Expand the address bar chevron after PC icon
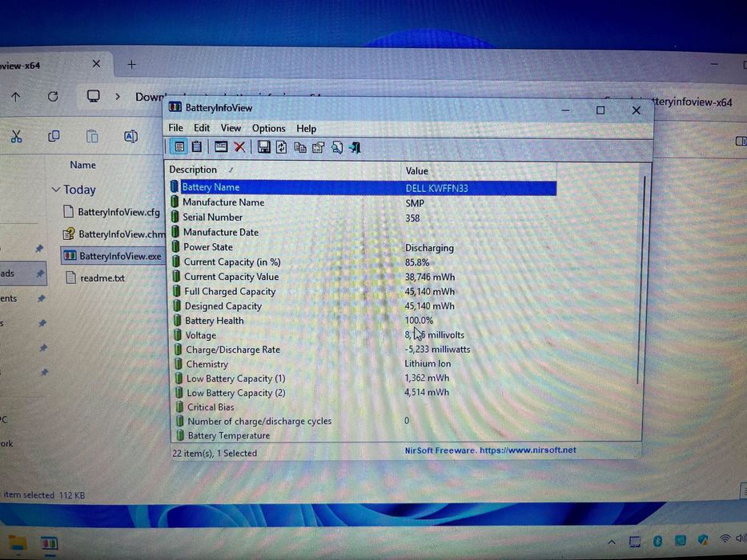 (118, 97)
